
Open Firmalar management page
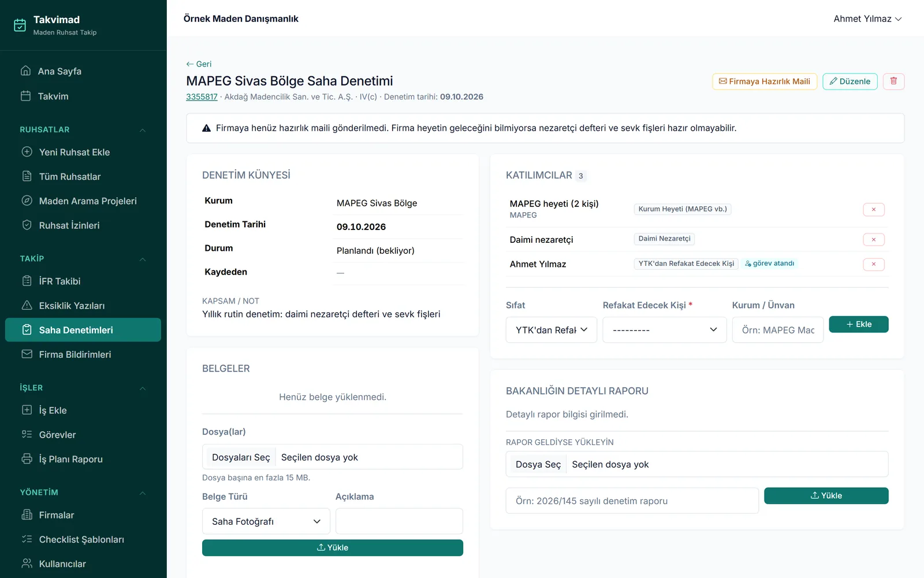[83, 515]
